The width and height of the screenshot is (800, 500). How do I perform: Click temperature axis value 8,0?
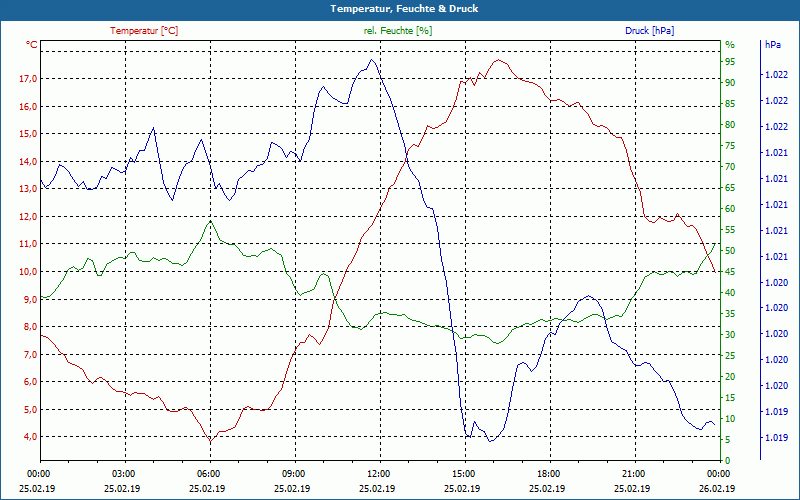pyautogui.click(x=30, y=327)
